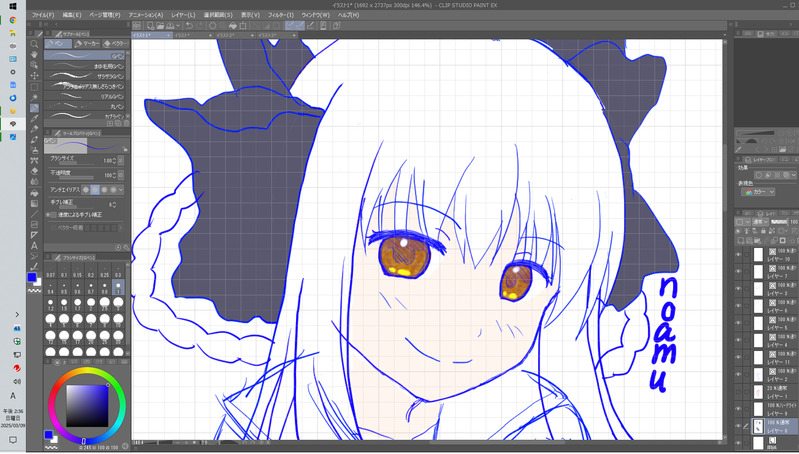Open the レイヤー(L) menu
The image size is (799, 454).
(x=183, y=15)
